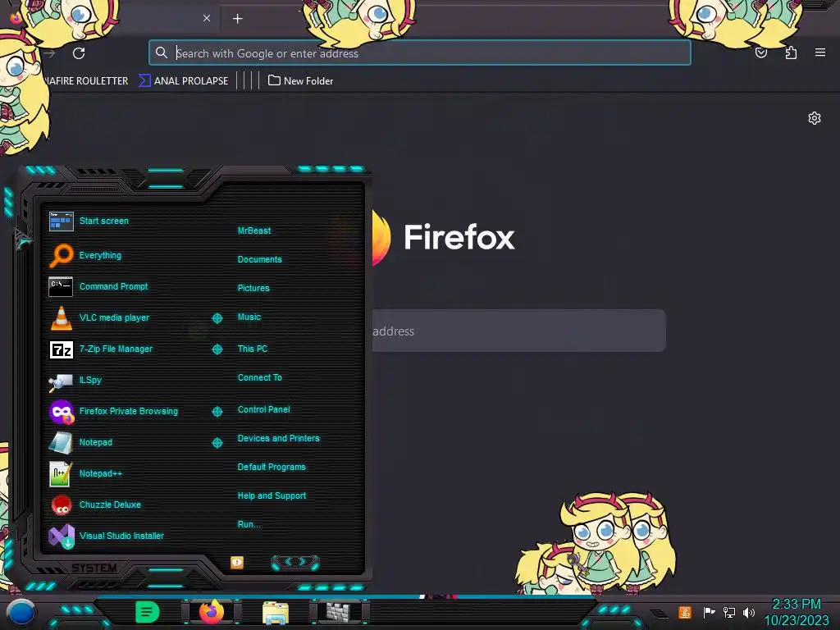The image size is (840, 630).
Task: Launch VLC media player cone icon
Action: tap(61, 317)
